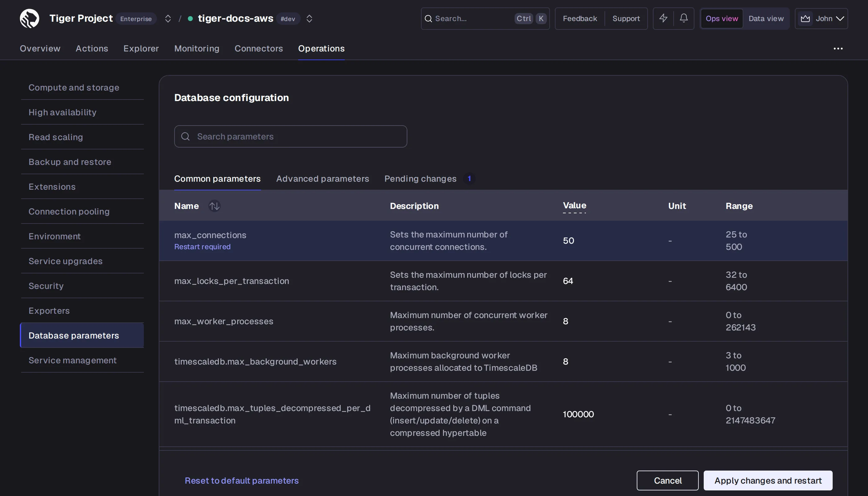Viewport: 868px width, 496px height.
Task: Click the Support button
Action: coord(626,18)
